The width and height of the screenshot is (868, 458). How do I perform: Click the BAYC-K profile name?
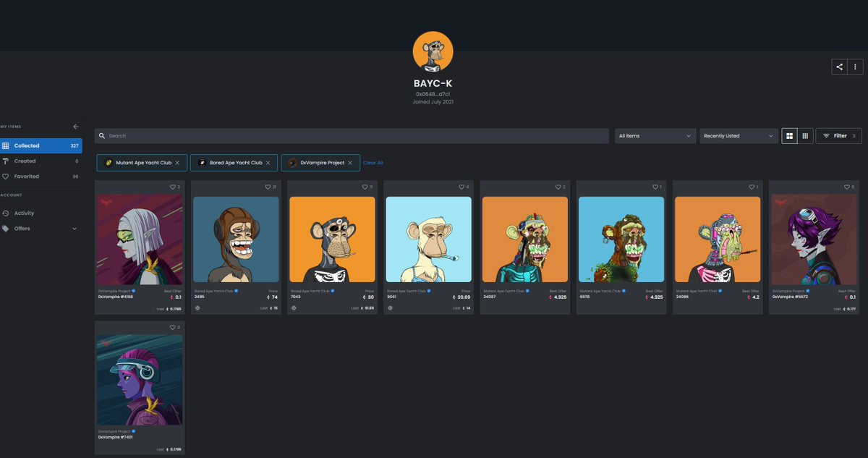(x=433, y=83)
